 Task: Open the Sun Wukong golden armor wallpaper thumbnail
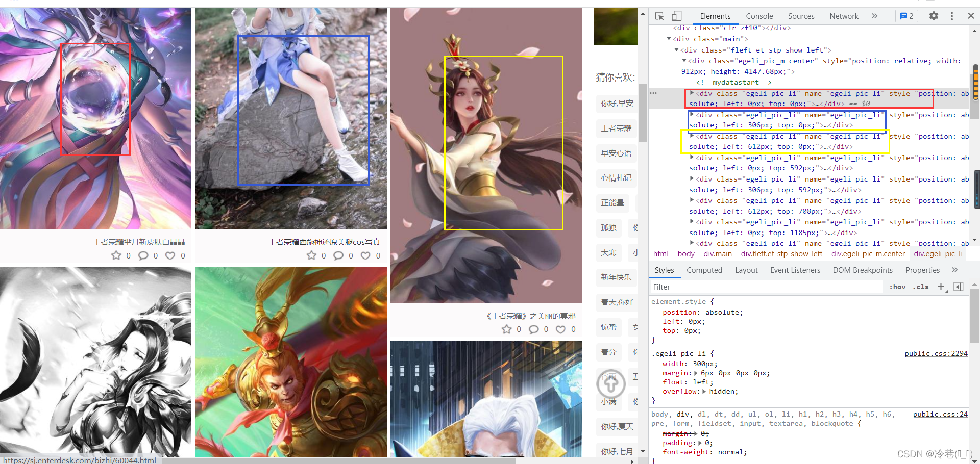coord(291,362)
